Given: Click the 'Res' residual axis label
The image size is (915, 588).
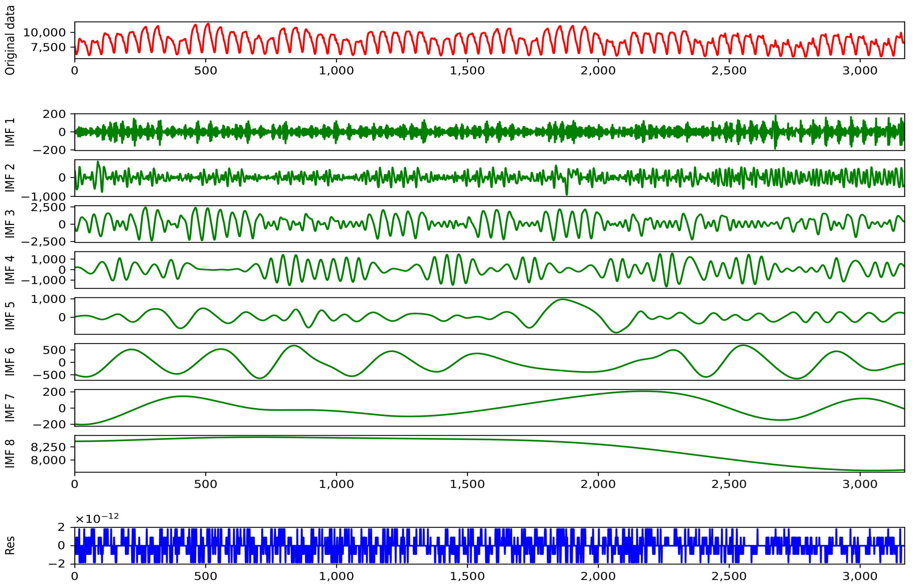Looking at the screenshot, I should tap(10, 545).
